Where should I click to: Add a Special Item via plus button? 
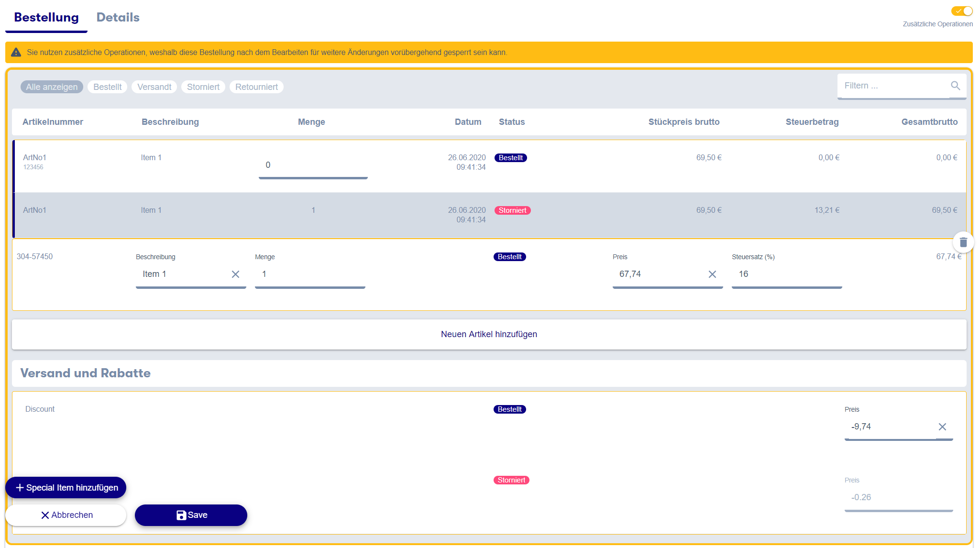[x=66, y=487]
